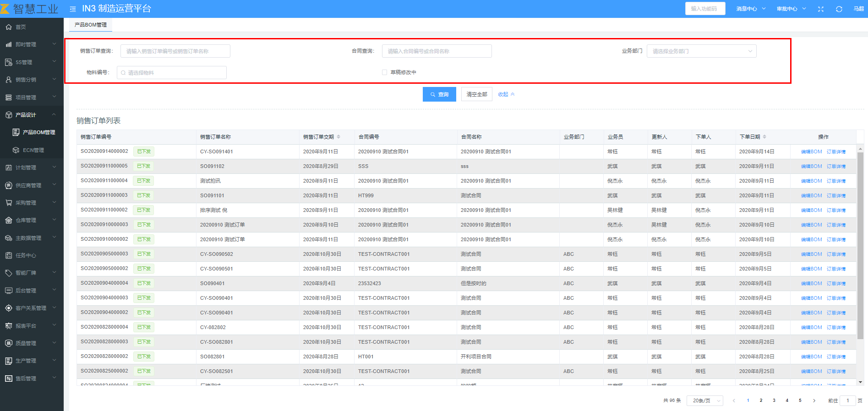Toggle the 草稿修改中 checkbox
Image resolution: width=868 pixels, height=411 pixels.
385,72
